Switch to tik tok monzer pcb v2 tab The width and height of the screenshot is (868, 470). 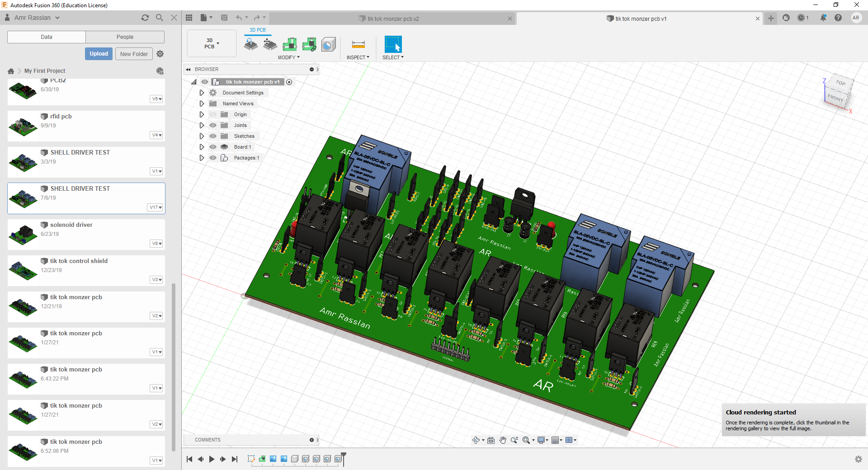(392, 19)
